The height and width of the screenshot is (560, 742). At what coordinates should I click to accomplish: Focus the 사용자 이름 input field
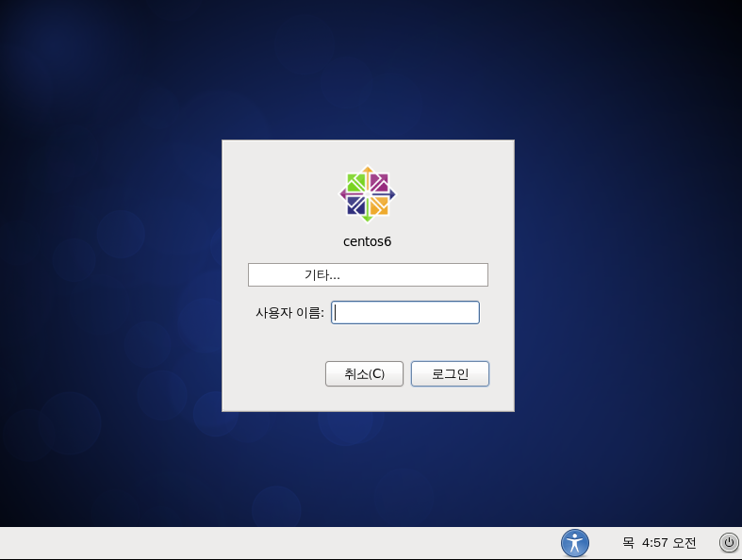(x=405, y=312)
